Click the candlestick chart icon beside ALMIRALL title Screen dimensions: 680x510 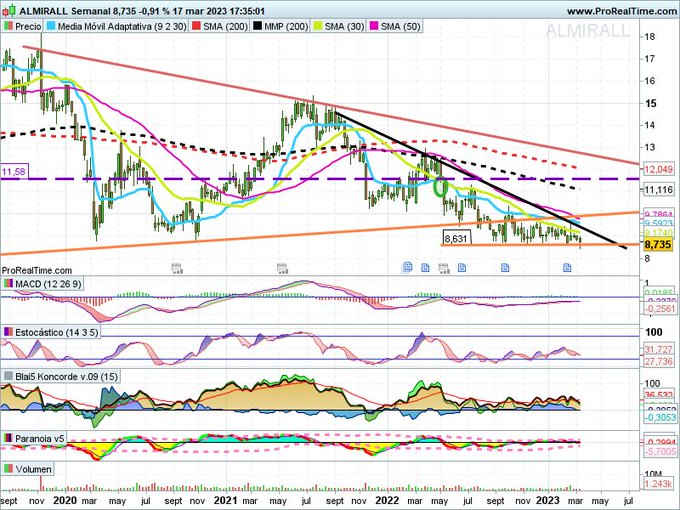(9, 10)
